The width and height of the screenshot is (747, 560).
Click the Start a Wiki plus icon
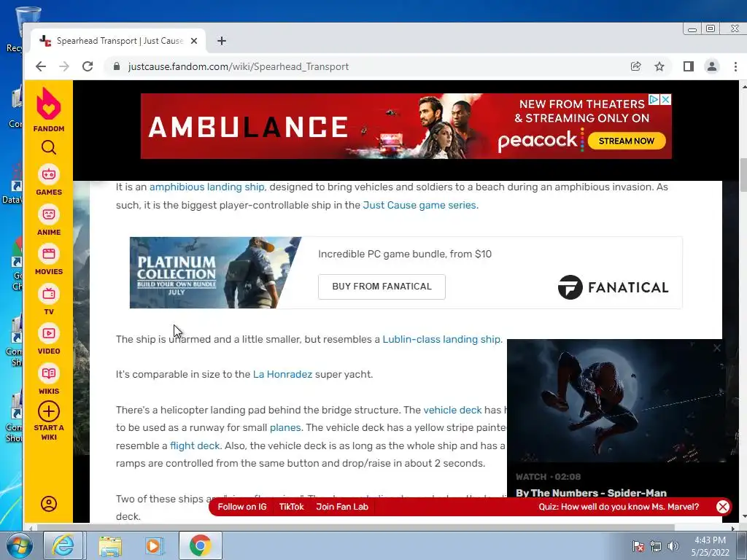(49, 411)
